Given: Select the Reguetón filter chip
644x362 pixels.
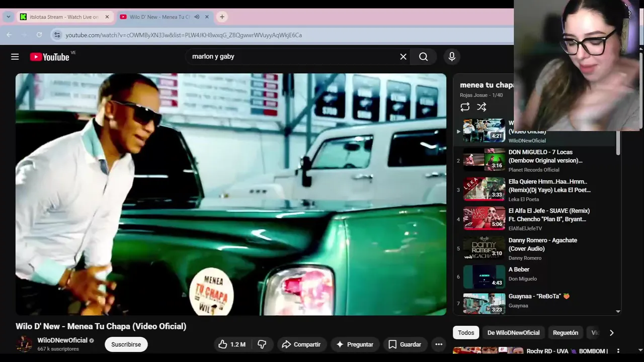Looking at the screenshot, I should click(x=566, y=333).
